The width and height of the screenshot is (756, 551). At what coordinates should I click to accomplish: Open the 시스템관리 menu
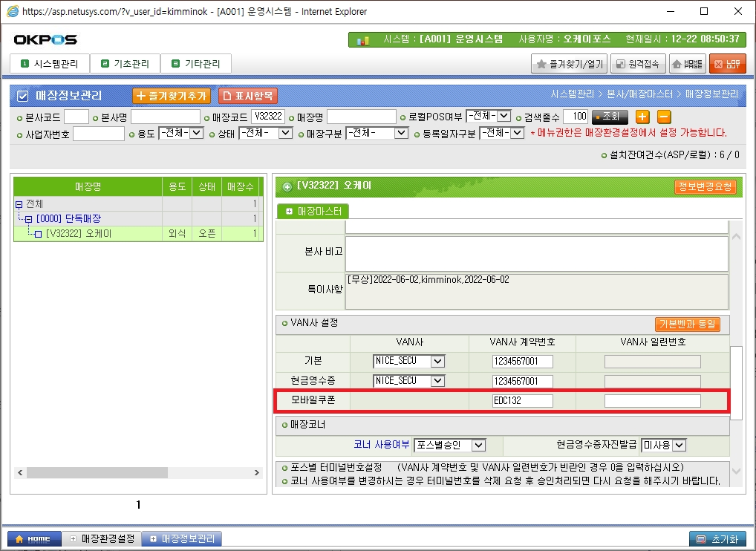point(50,64)
